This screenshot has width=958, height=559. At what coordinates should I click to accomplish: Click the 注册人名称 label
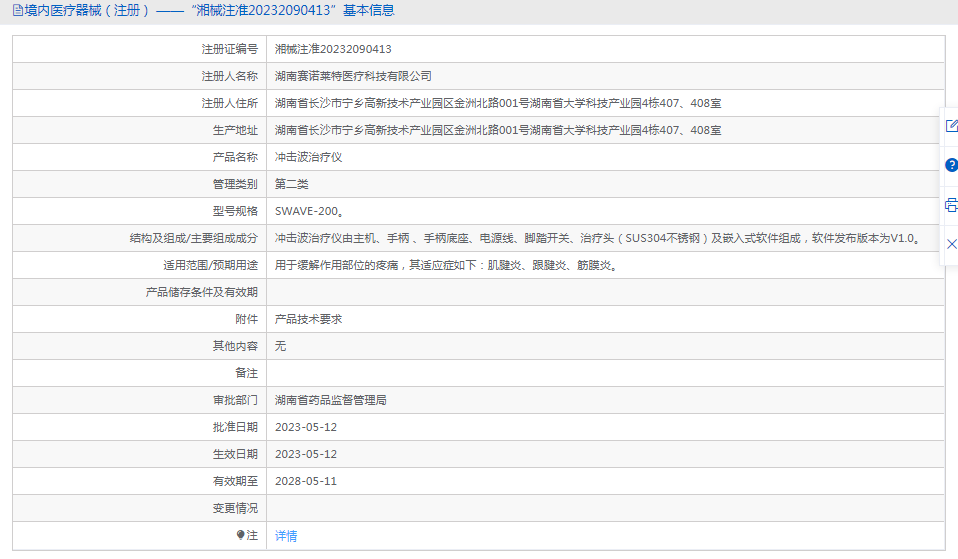click(230, 76)
